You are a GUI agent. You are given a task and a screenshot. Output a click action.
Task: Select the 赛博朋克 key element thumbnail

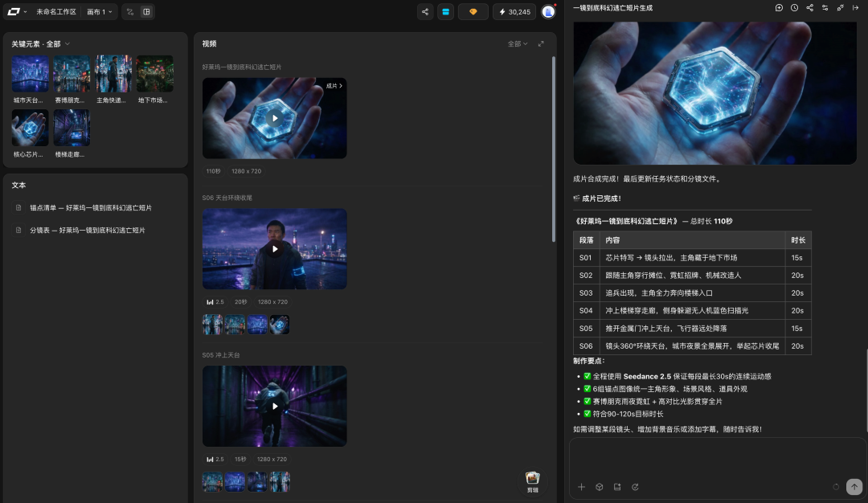[72, 74]
